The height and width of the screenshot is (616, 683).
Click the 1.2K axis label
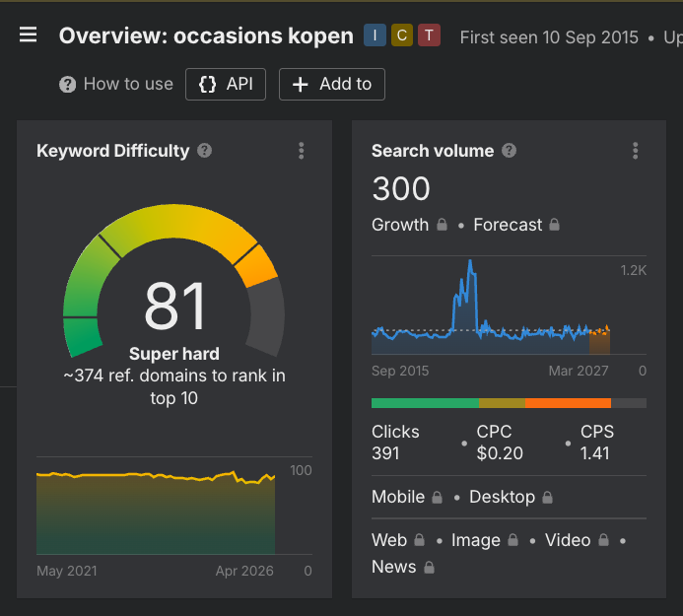click(x=634, y=270)
